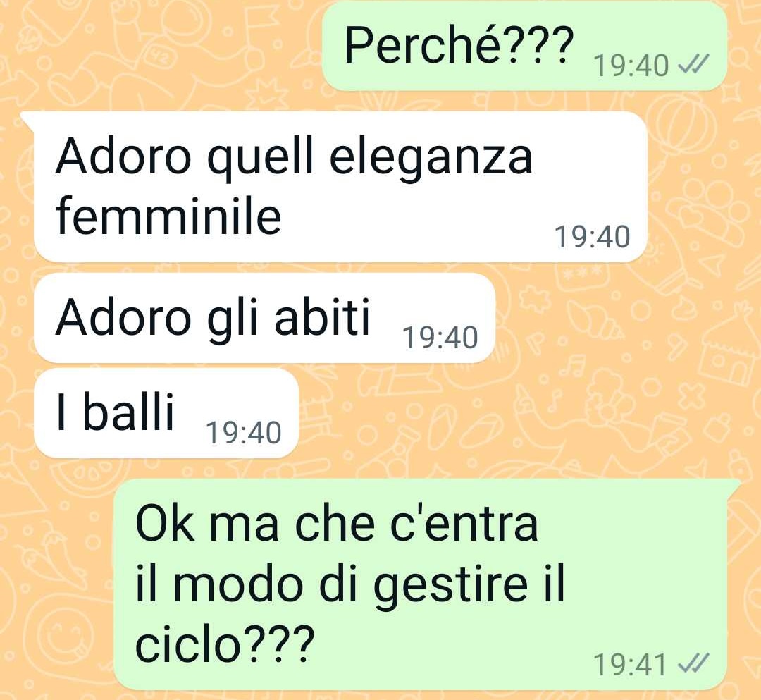Click the timestamp in the Adoro gli abiti bubble
The image size is (761, 700).
pos(440,337)
